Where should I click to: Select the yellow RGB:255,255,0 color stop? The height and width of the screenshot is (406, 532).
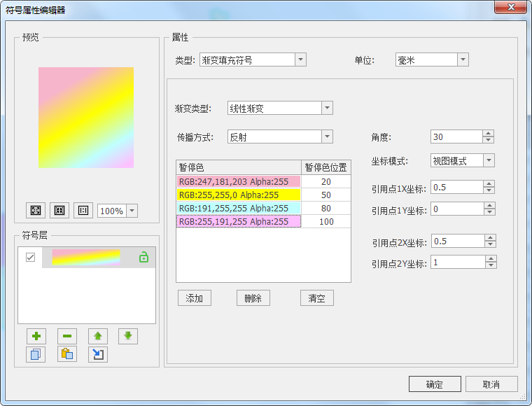click(238, 195)
